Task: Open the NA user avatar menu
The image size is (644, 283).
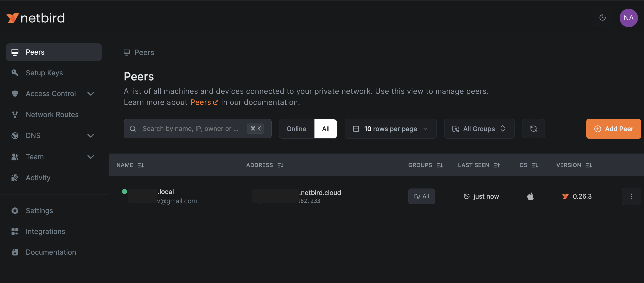Action: (628, 18)
